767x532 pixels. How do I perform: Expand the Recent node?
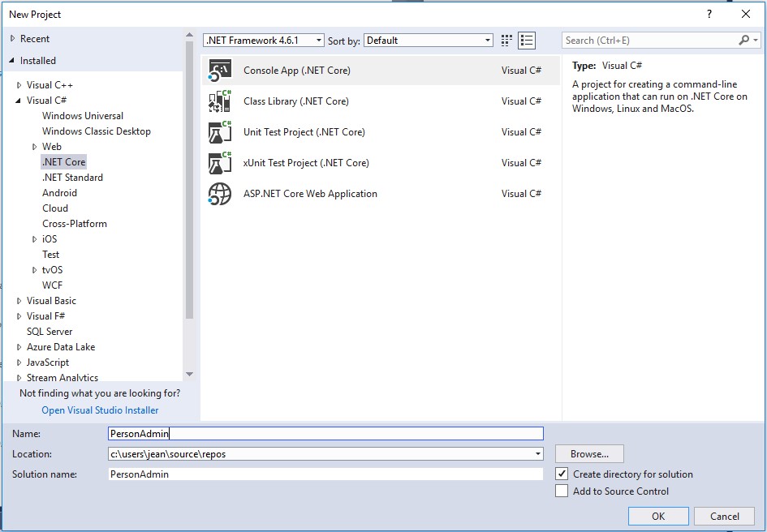[x=13, y=39]
